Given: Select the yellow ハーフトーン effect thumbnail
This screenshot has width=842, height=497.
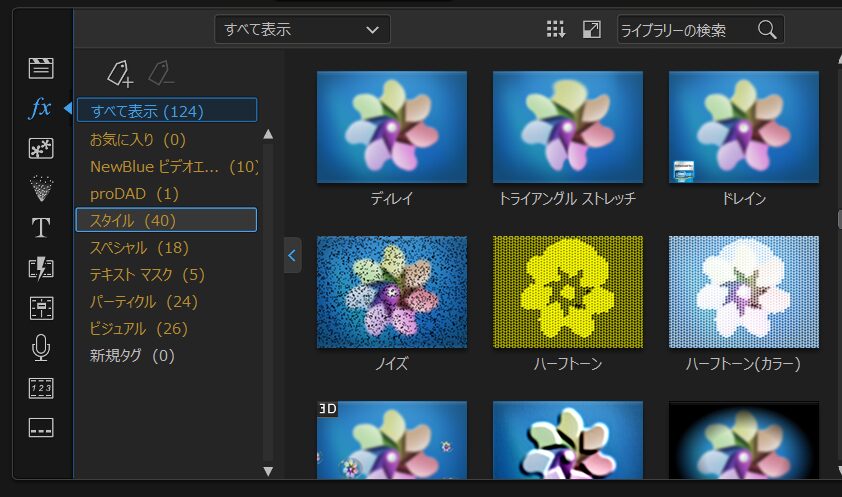Looking at the screenshot, I should click(x=568, y=292).
